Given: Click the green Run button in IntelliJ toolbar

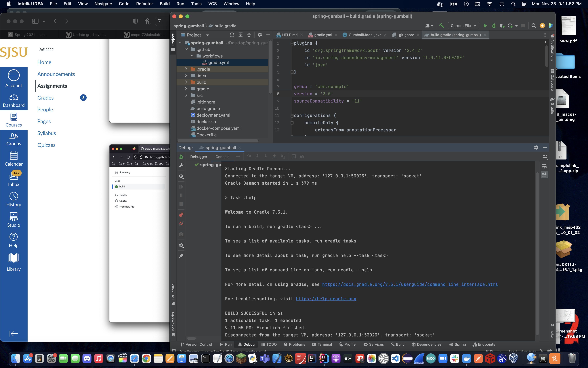Looking at the screenshot, I should click(x=485, y=26).
